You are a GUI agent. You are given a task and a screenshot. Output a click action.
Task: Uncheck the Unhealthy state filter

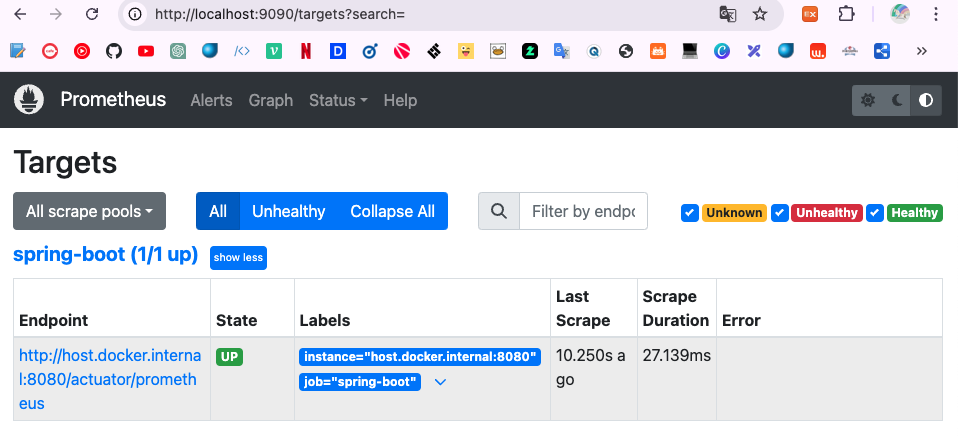click(x=780, y=212)
